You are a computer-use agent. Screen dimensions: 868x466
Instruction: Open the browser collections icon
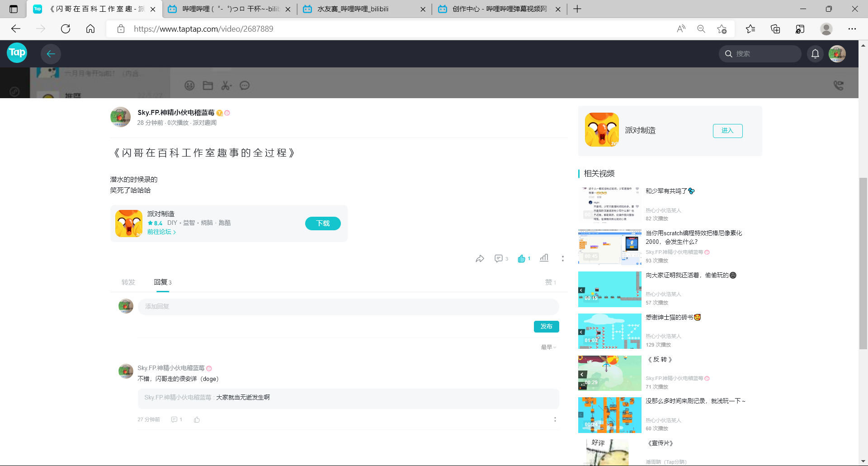[x=775, y=29]
